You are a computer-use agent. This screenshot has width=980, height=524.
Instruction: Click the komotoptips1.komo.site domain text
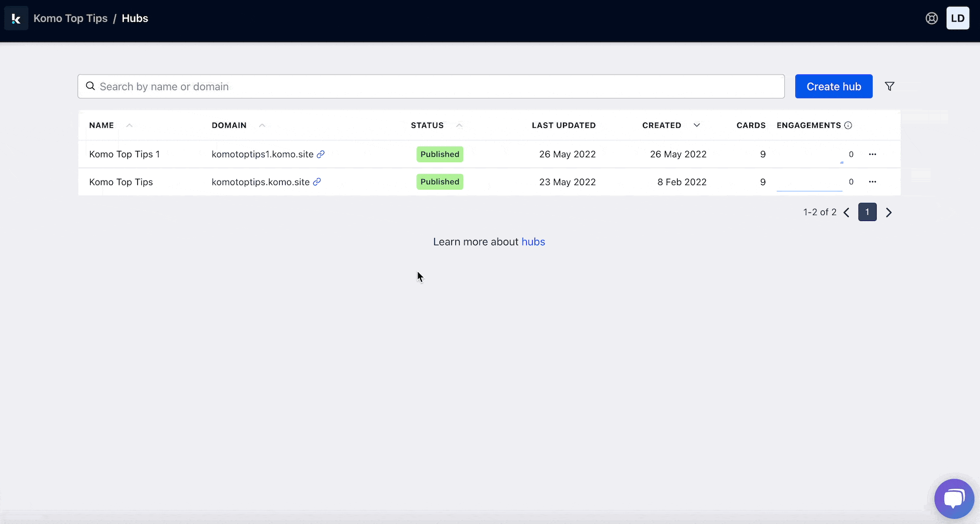(263, 154)
